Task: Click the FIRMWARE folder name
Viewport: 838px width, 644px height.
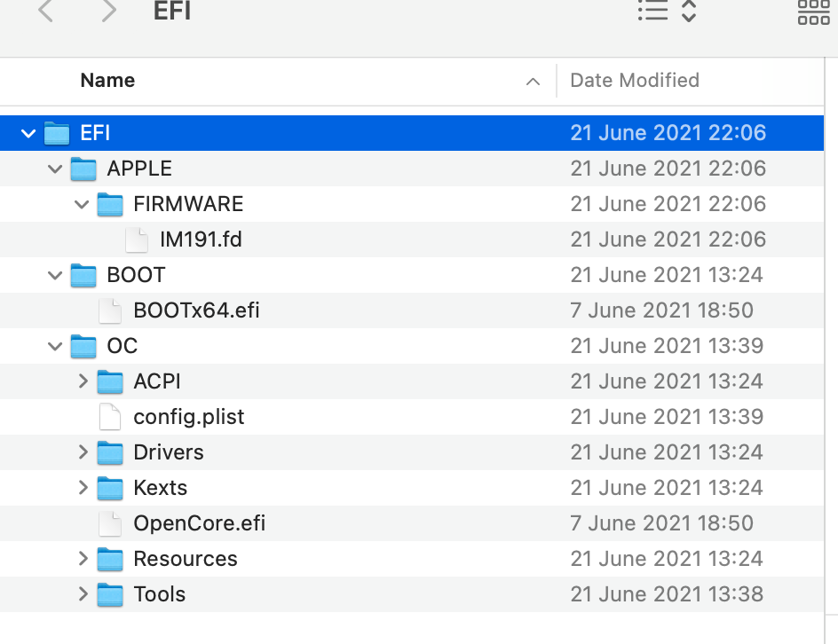Action: [x=189, y=204]
